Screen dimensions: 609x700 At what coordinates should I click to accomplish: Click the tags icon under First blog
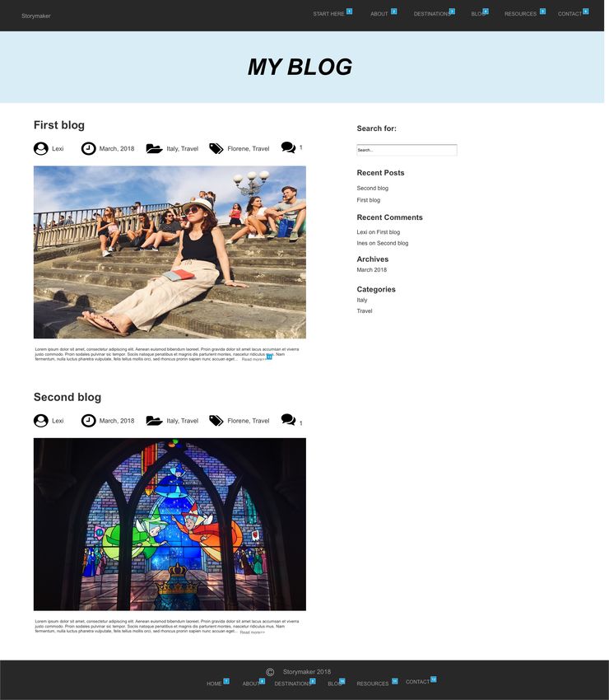click(x=216, y=149)
